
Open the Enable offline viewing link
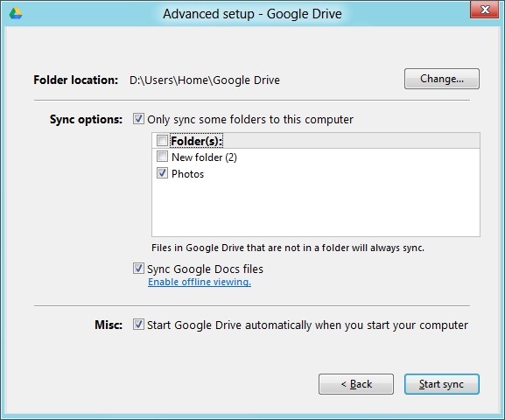click(x=200, y=282)
